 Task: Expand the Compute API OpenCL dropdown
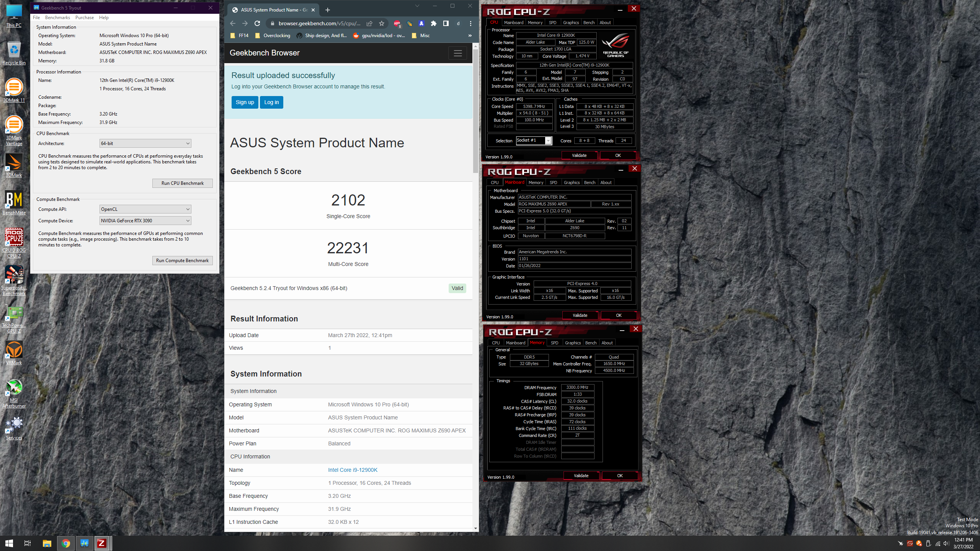pyautogui.click(x=145, y=209)
